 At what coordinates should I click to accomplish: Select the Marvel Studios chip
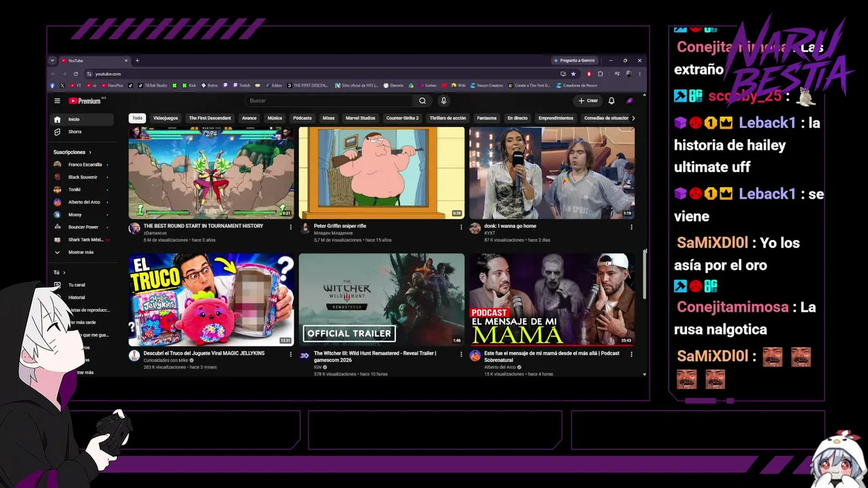[x=360, y=118]
